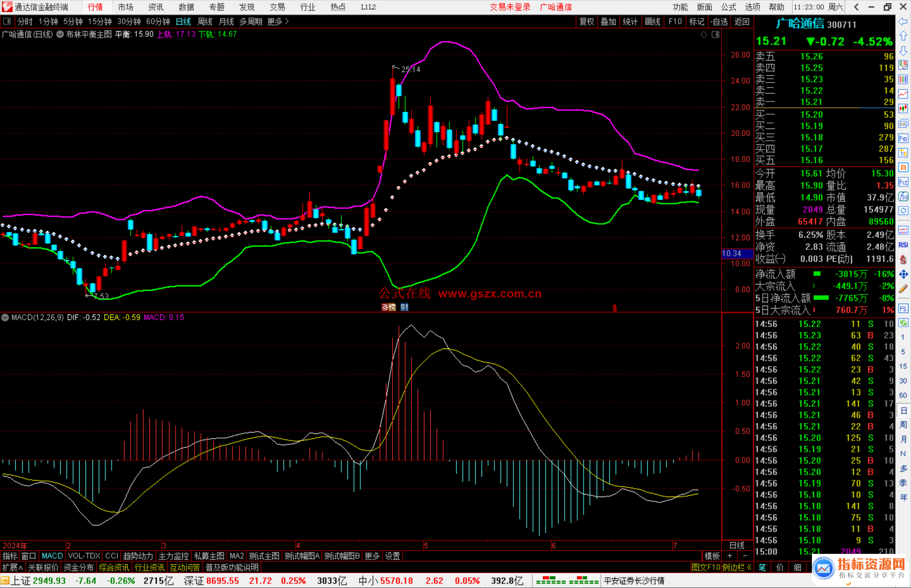Click the blue down arrow sidebar icon
The height and width of the screenshot is (588, 911).
(x=903, y=51)
